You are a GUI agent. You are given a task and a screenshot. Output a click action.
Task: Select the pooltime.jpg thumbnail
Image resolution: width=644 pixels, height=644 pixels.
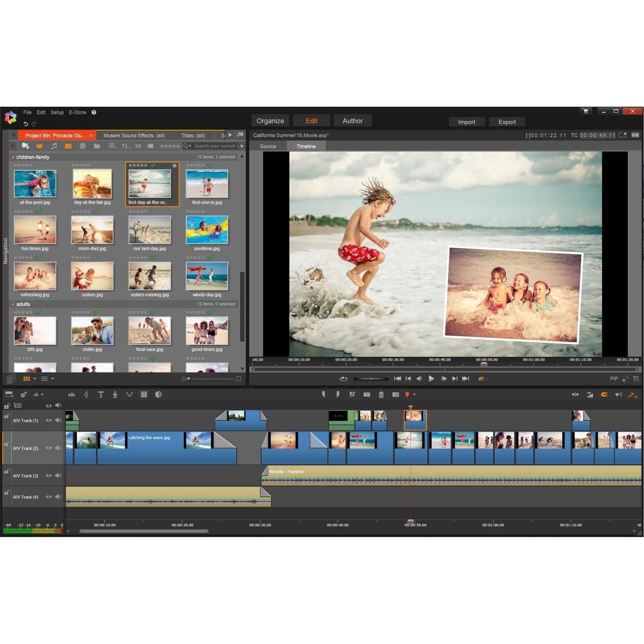pyautogui.click(x=207, y=230)
